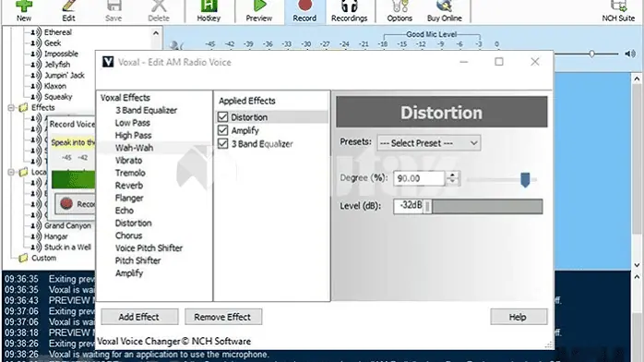Choose Tremolo in Voxal Effects
Image resolution: width=644 pixels, height=362 pixels.
[130, 173]
